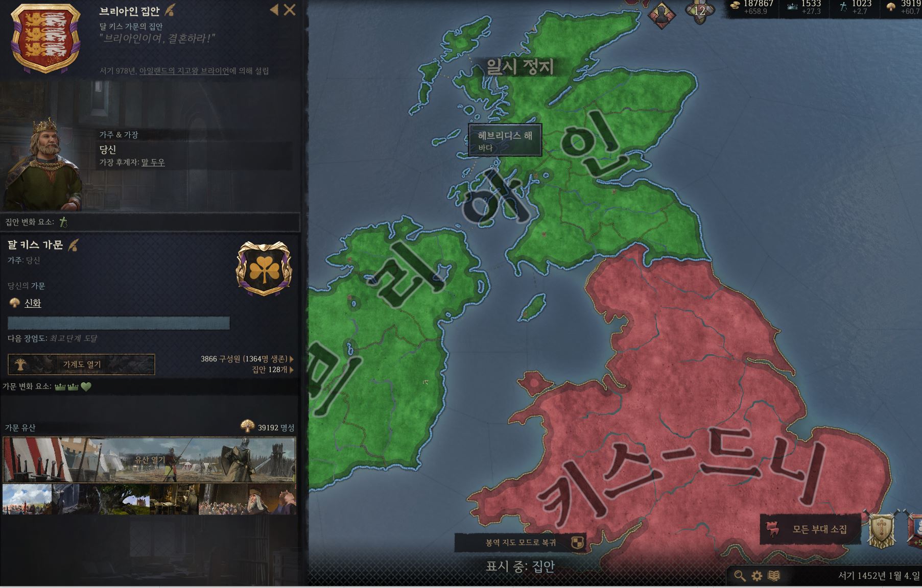Open game settings gear icon
The height and width of the screenshot is (588, 922).
pos(756,576)
